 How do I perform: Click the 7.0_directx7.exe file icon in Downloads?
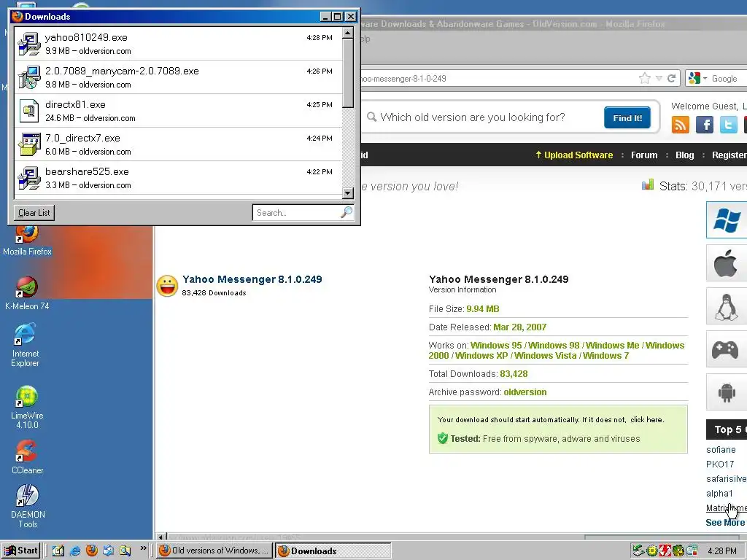pyautogui.click(x=29, y=144)
